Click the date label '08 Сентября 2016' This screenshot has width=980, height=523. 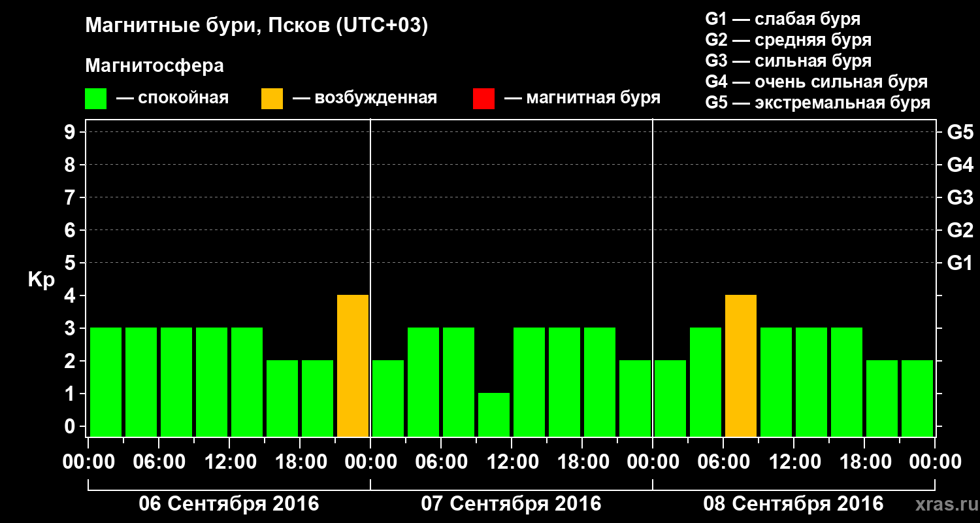click(x=793, y=504)
